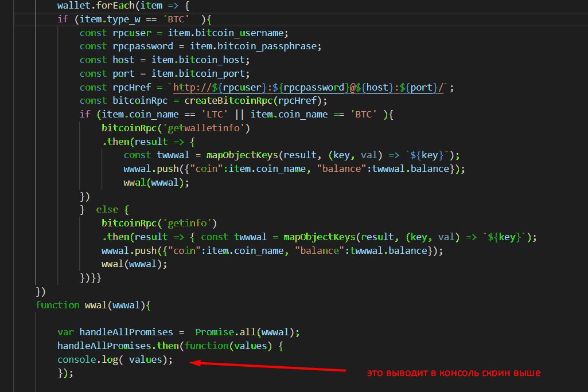588x392 pixels.
Task: Click 'createBitcoinRpc(rpcHref)' call text
Action: [253, 101]
